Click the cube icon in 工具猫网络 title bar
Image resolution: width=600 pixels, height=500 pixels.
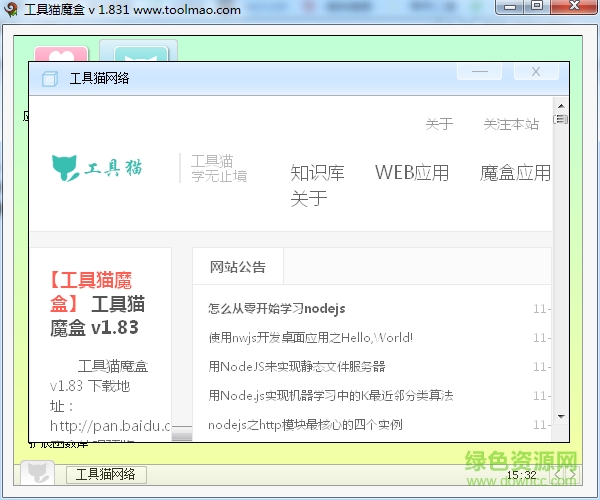click(50, 79)
